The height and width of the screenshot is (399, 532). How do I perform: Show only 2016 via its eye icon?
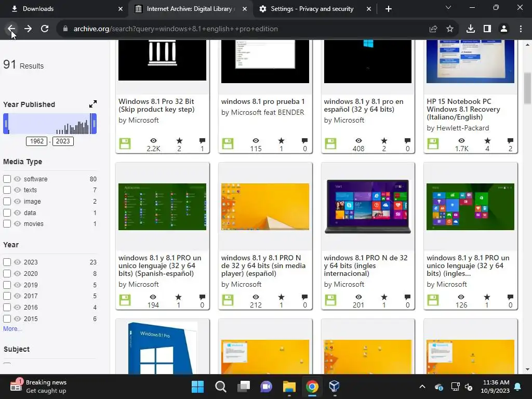pos(17,308)
